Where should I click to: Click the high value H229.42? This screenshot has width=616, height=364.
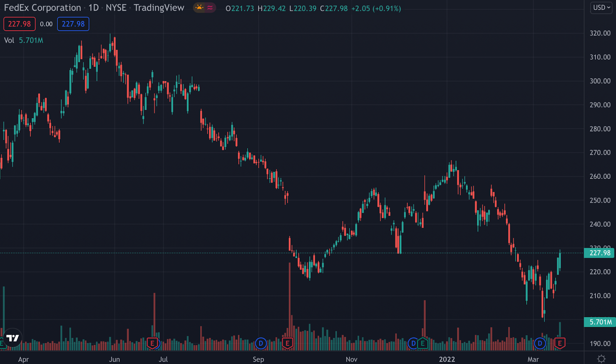click(272, 8)
